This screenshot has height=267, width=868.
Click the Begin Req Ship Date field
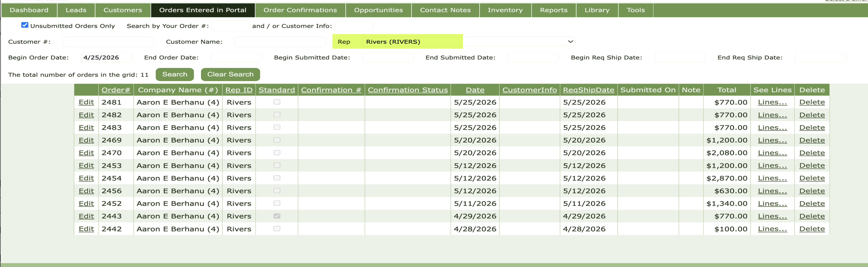point(680,58)
